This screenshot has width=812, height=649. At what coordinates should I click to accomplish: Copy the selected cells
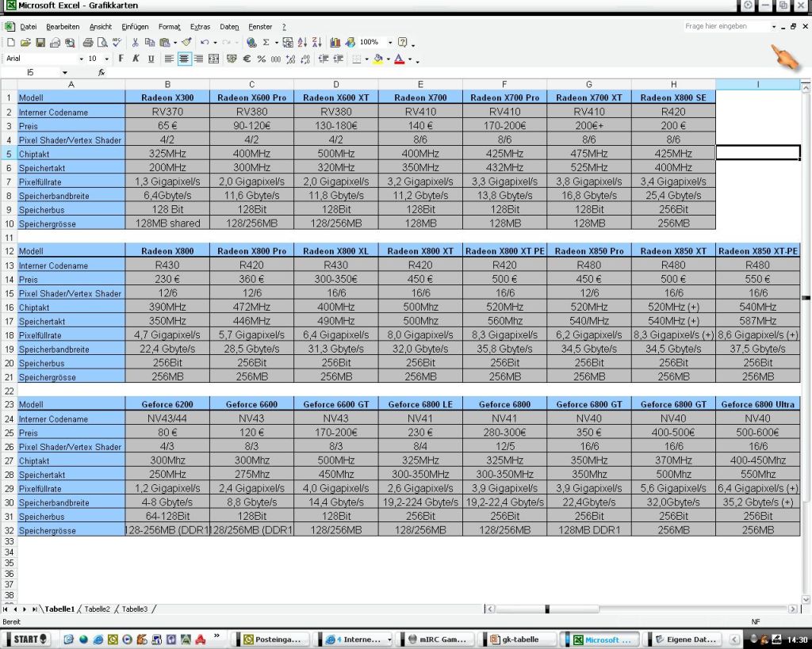150,43
